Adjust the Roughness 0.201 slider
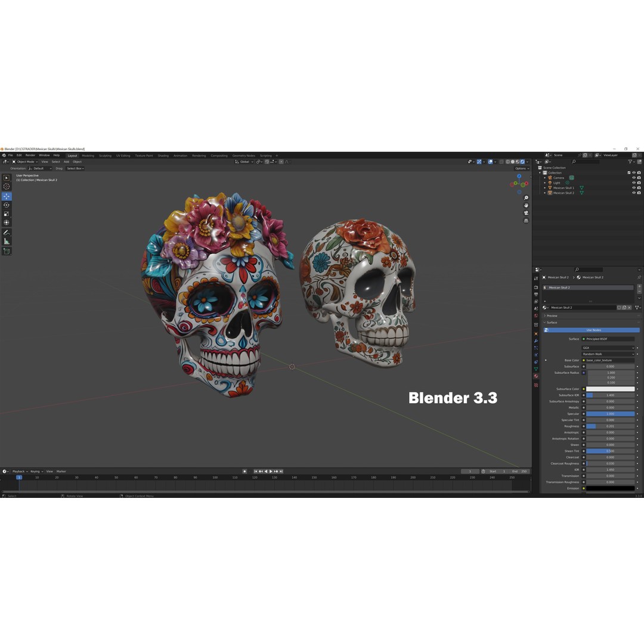Screen dimensions: 644x644 tap(611, 426)
